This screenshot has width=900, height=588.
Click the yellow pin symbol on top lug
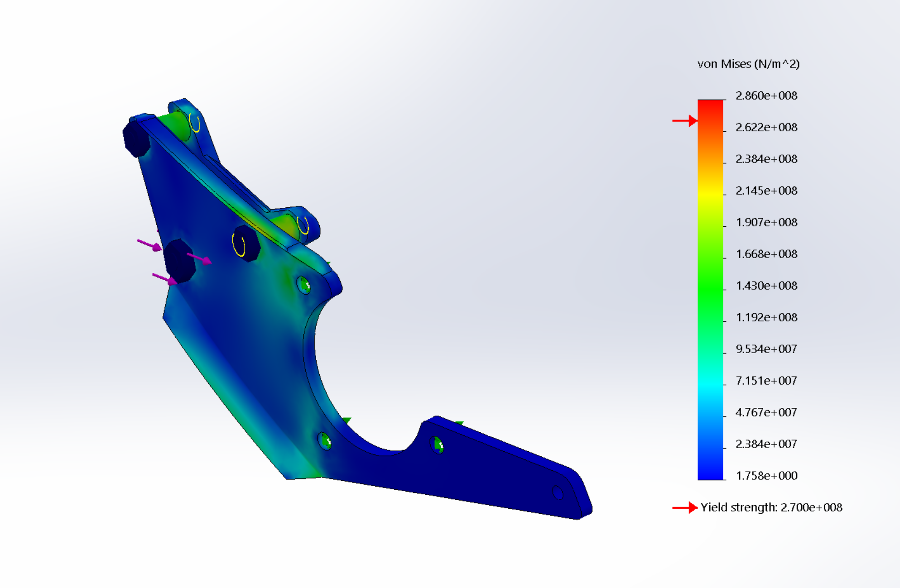(x=195, y=123)
